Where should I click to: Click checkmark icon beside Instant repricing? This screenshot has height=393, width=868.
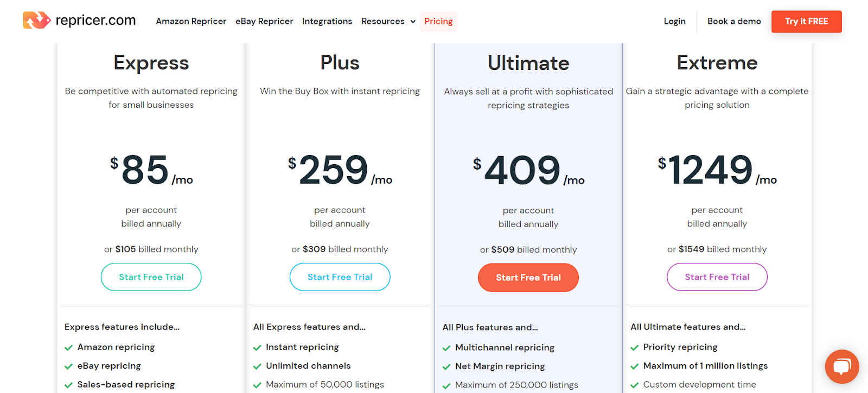257,348
